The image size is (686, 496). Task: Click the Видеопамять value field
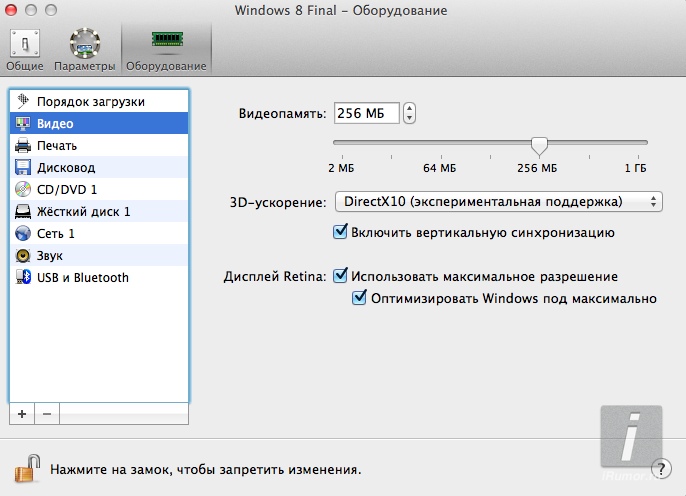point(367,113)
